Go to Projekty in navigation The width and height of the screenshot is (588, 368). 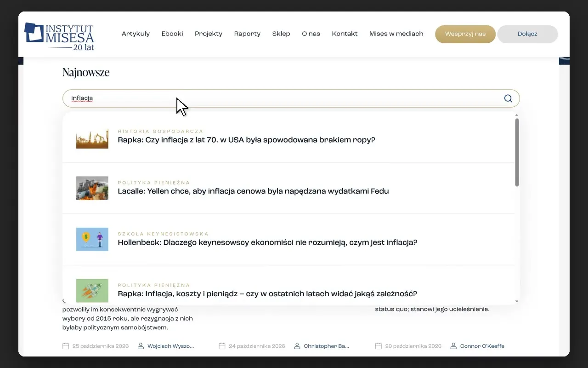209,34
